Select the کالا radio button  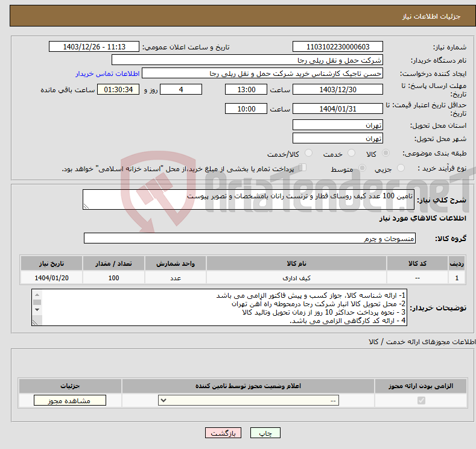pos(386,153)
